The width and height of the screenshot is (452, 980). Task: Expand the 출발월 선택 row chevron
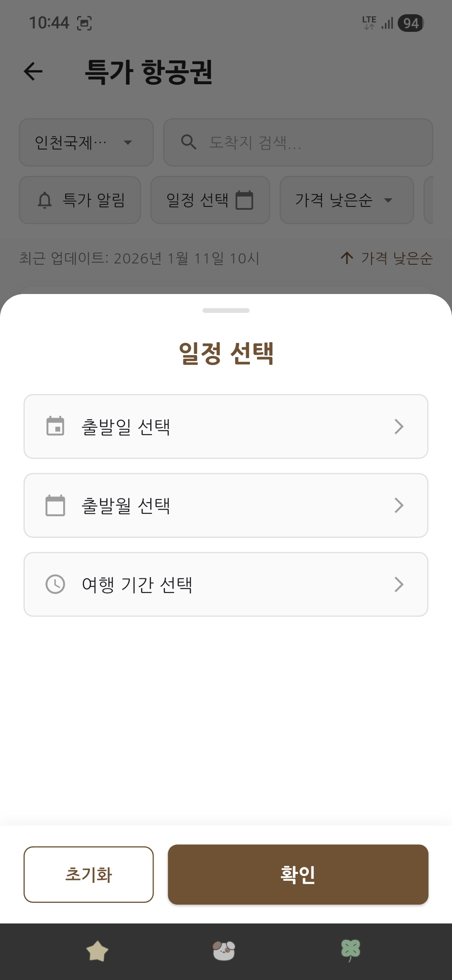[x=399, y=505]
